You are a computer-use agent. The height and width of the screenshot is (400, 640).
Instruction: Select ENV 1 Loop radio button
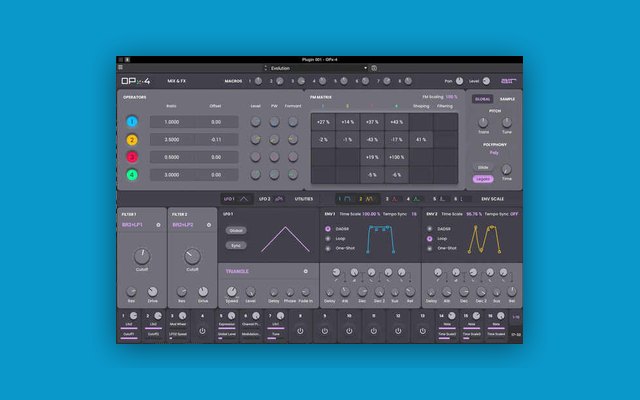(x=328, y=238)
